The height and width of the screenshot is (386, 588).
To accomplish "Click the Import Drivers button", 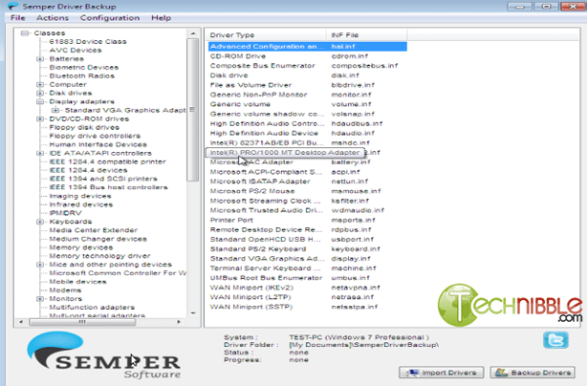I will pyautogui.click(x=442, y=373).
